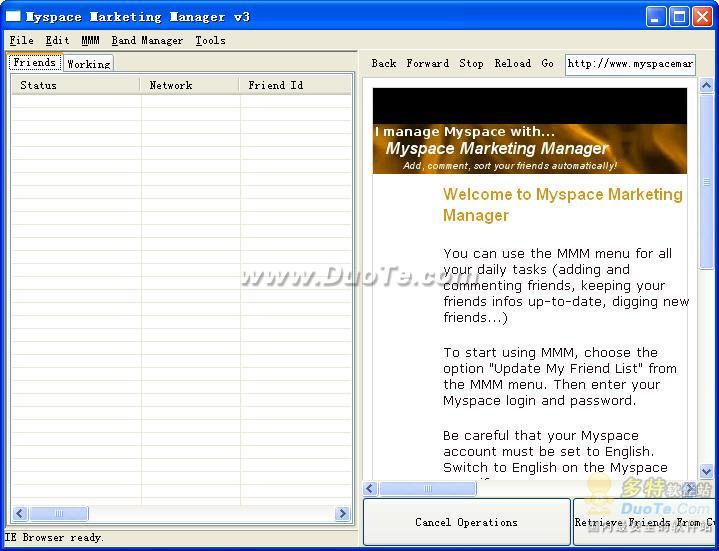
Task: Switch to the Friends tab
Action: [x=35, y=62]
